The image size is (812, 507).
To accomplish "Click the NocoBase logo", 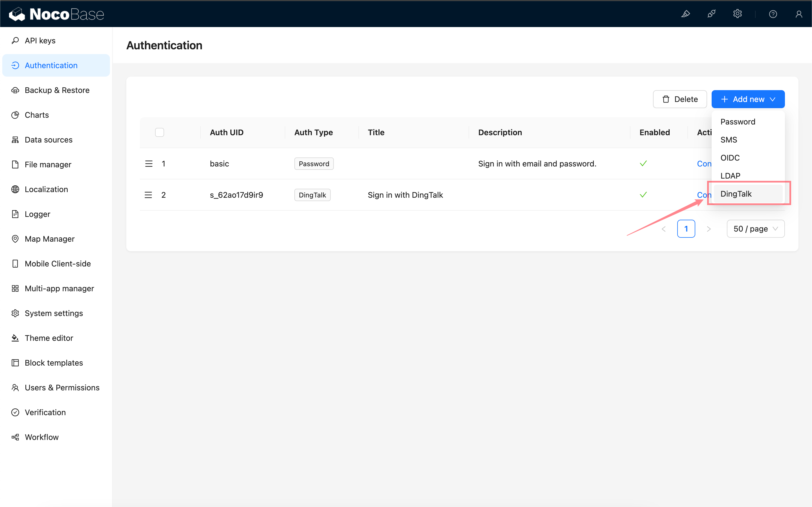I will pyautogui.click(x=56, y=14).
